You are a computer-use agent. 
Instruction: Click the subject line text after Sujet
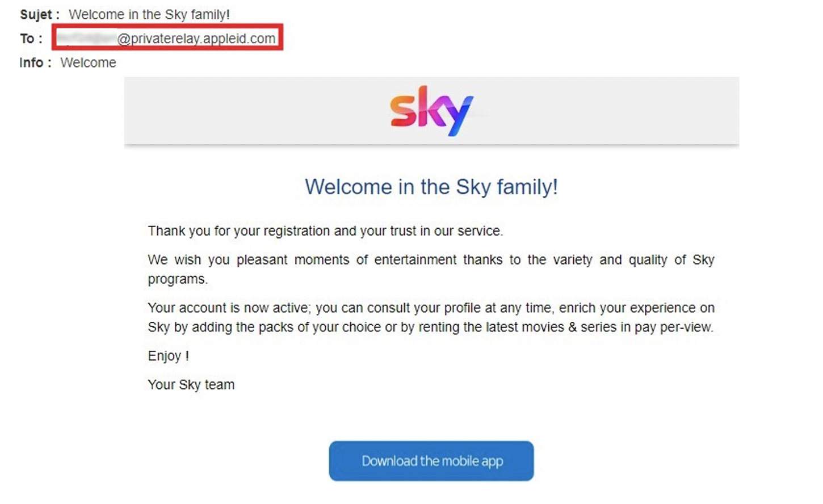149,15
